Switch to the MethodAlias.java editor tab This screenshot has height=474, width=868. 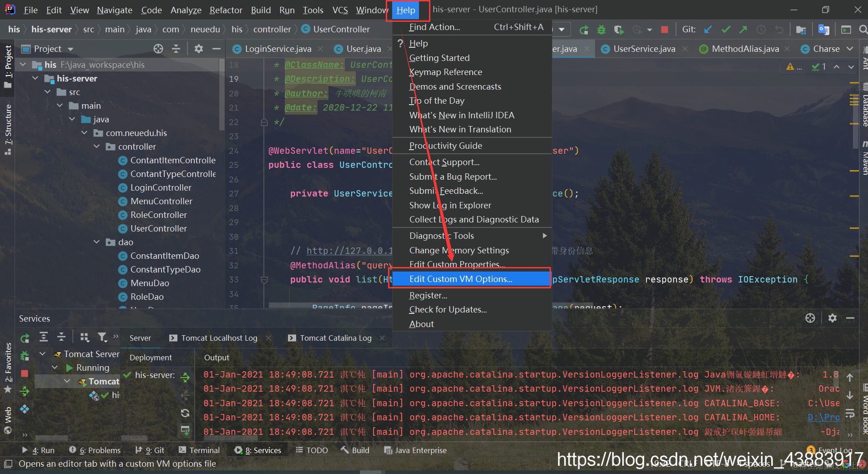tap(745, 49)
